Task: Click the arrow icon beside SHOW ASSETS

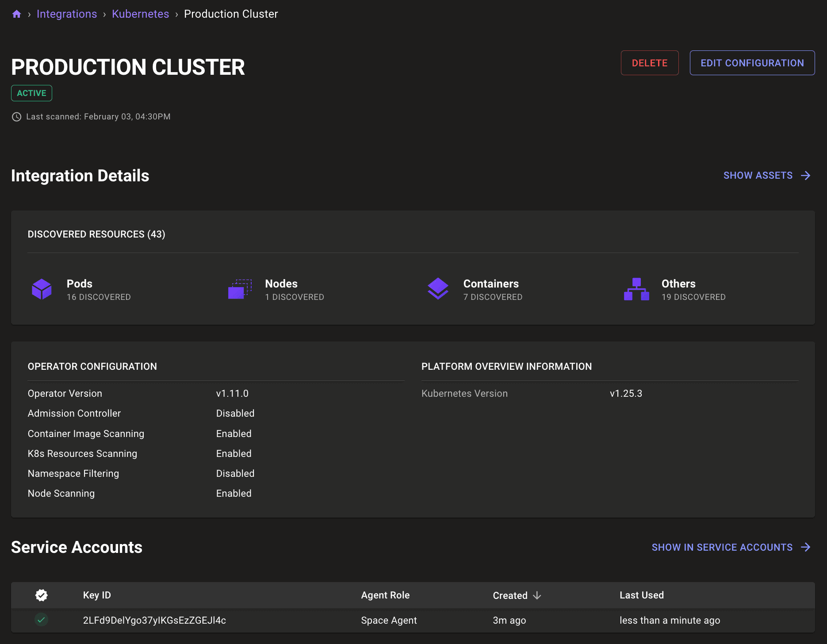Action: coord(806,175)
